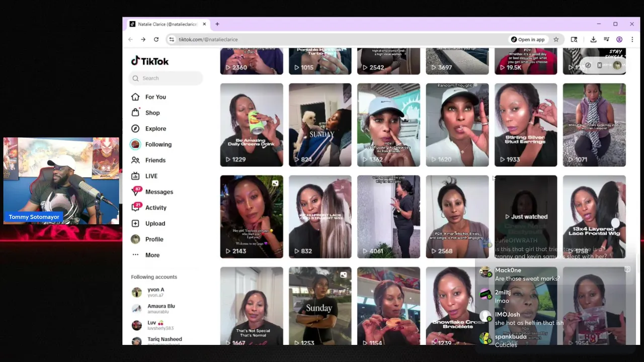Click IMOJosh's chat message
The image size is (644, 362).
529,323
